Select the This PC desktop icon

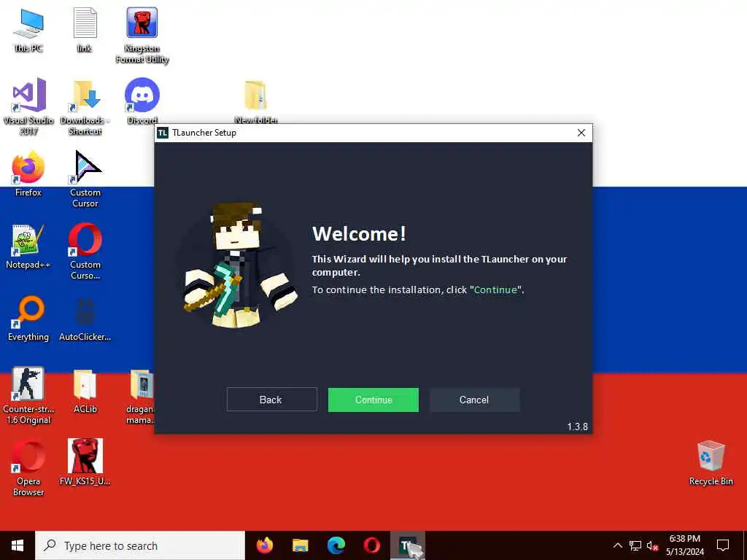pyautogui.click(x=28, y=31)
